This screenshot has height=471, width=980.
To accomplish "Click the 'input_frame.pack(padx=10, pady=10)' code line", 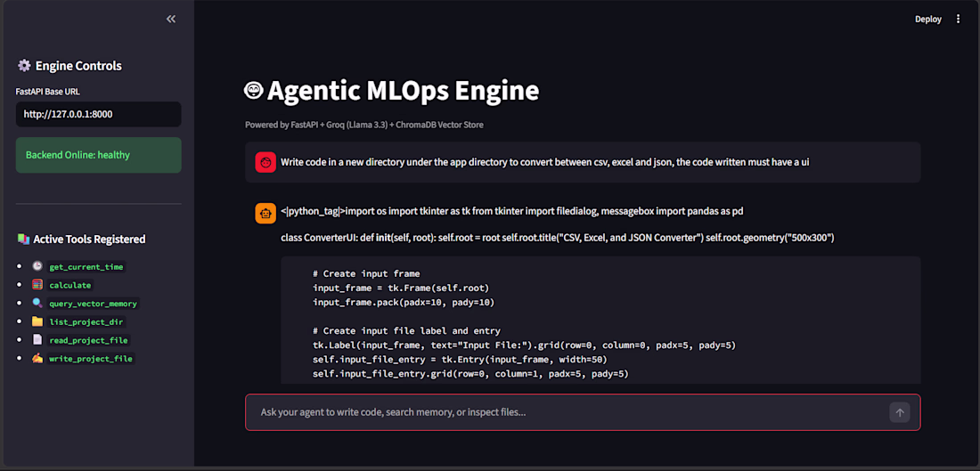I will (x=403, y=303).
